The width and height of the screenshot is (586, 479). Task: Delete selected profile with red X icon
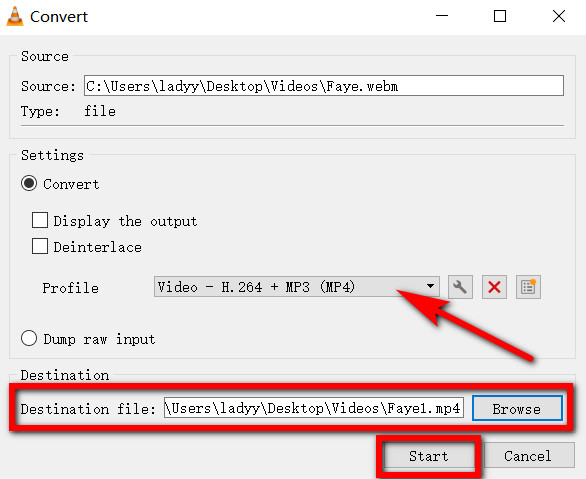pyautogui.click(x=494, y=287)
